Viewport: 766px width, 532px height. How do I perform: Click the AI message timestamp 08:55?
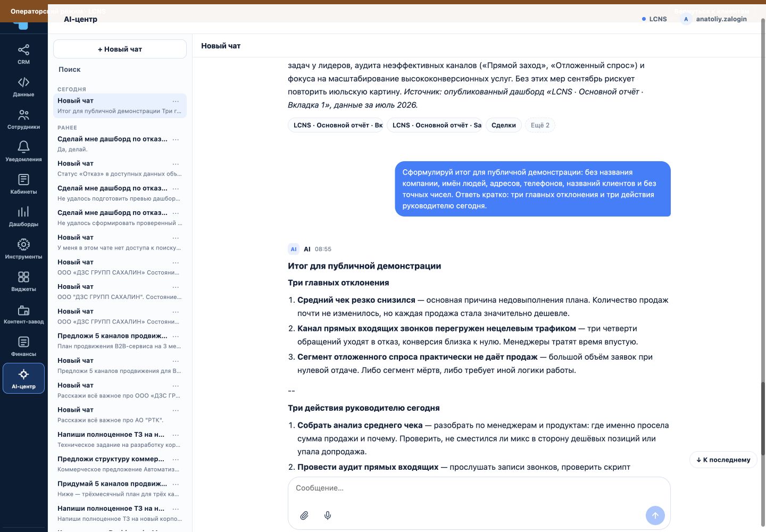pos(323,249)
